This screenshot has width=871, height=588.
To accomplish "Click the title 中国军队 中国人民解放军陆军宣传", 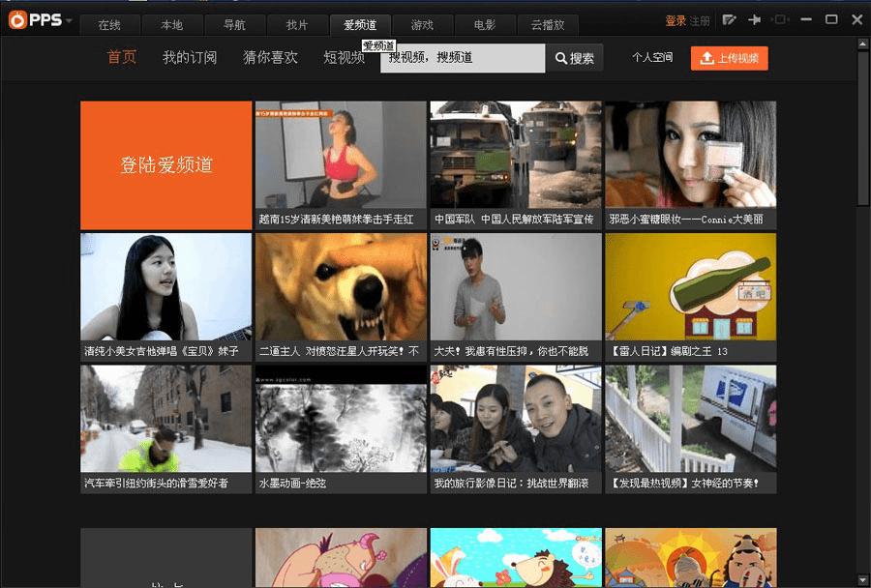I will click(514, 220).
